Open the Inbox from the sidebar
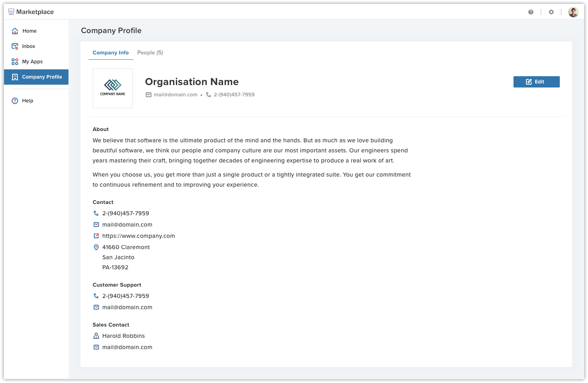This screenshot has height=383, width=588. tap(14, 46)
